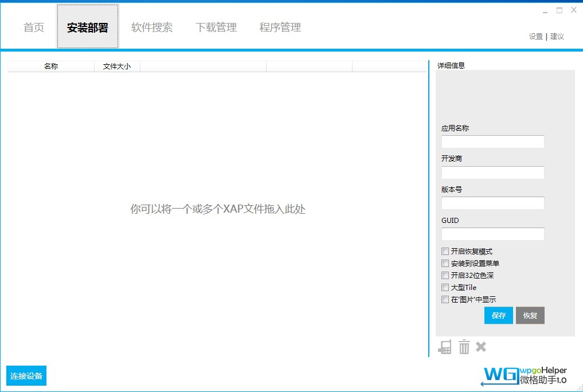Screen dimensions: 583x392
Task: Go to the 下载管理 tab
Action: click(216, 27)
